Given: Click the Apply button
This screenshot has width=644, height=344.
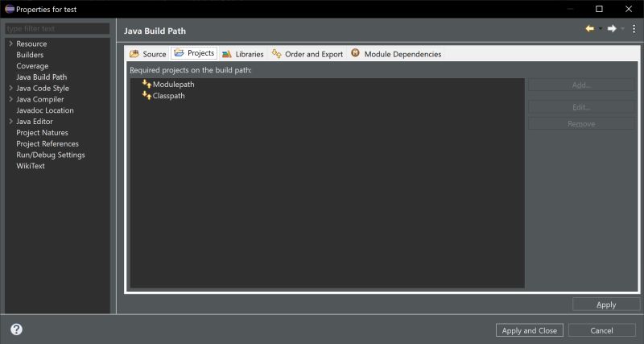Looking at the screenshot, I should [x=606, y=305].
